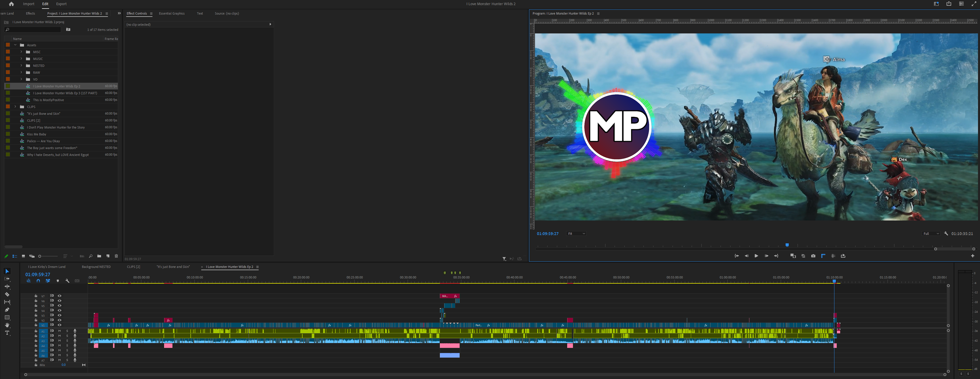Open Program Monitor settings wrench
The height and width of the screenshot is (379, 980).
pyautogui.click(x=946, y=234)
